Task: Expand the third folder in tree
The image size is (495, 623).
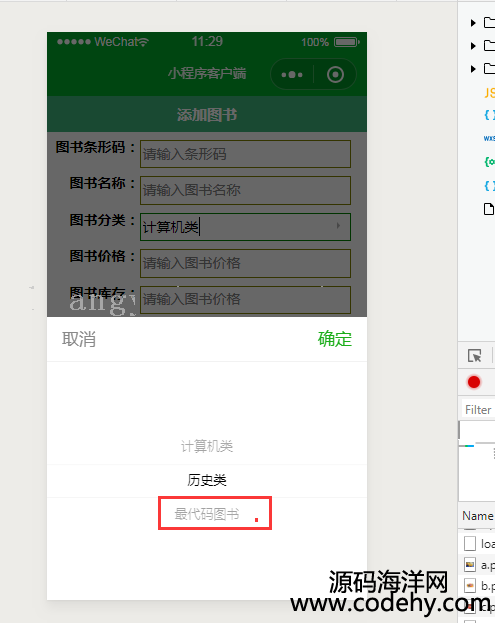Action: coord(473,69)
